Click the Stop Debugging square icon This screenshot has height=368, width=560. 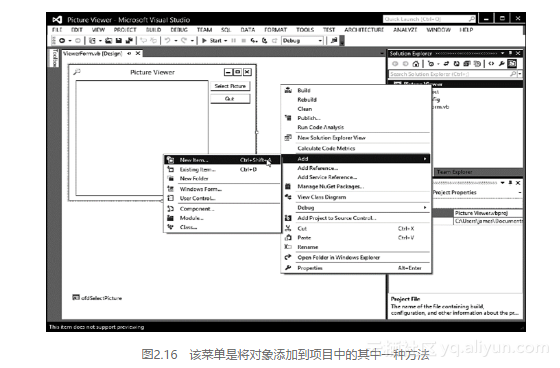click(244, 41)
